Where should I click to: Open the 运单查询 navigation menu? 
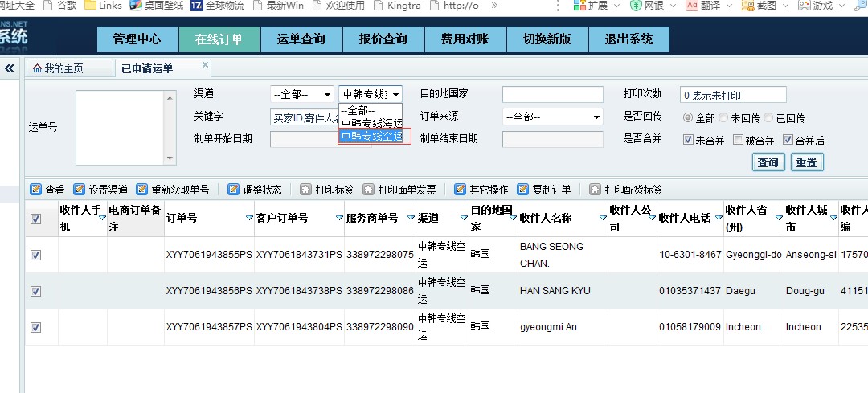click(301, 39)
